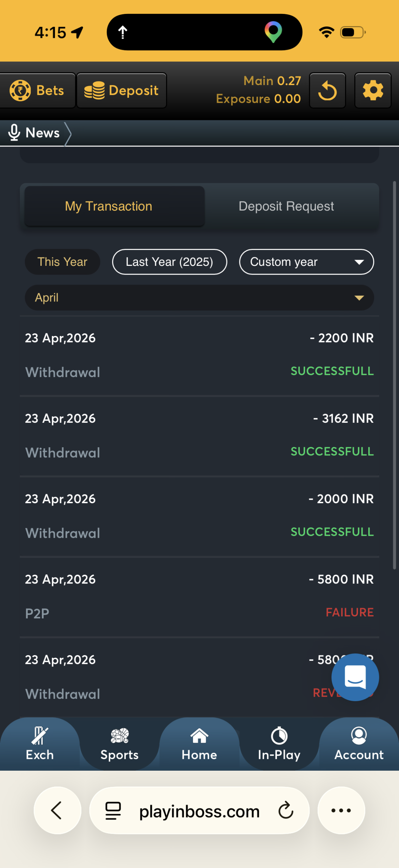Expand the April month dropdown

click(199, 298)
